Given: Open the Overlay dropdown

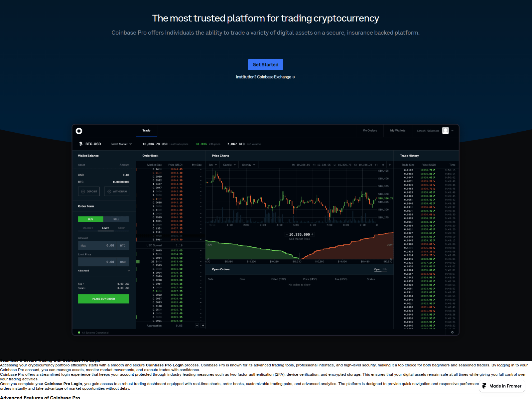Looking at the screenshot, I should point(248,165).
